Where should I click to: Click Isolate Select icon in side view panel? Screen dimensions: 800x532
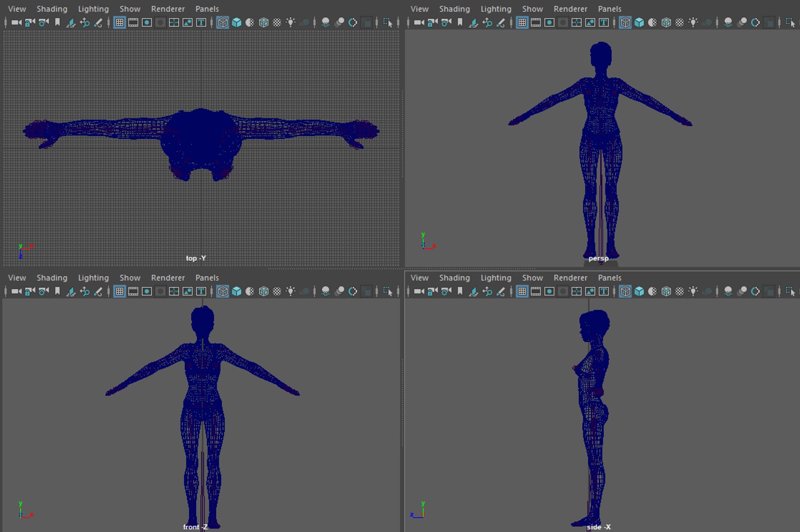tap(790, 292)
